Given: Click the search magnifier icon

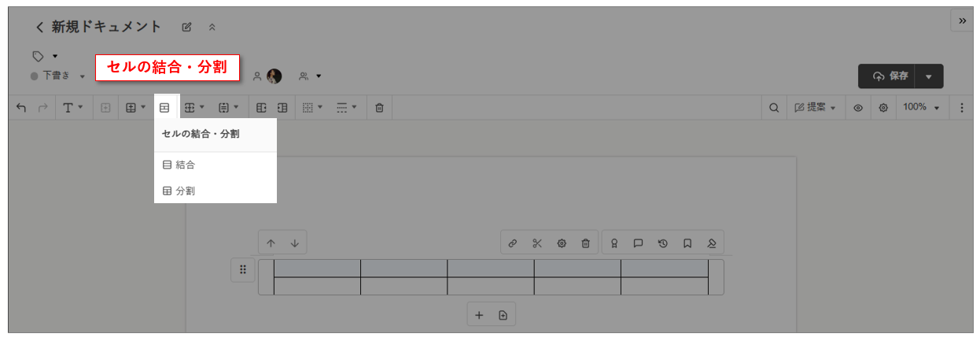Looking at the screenshot, I should (774, 107).
